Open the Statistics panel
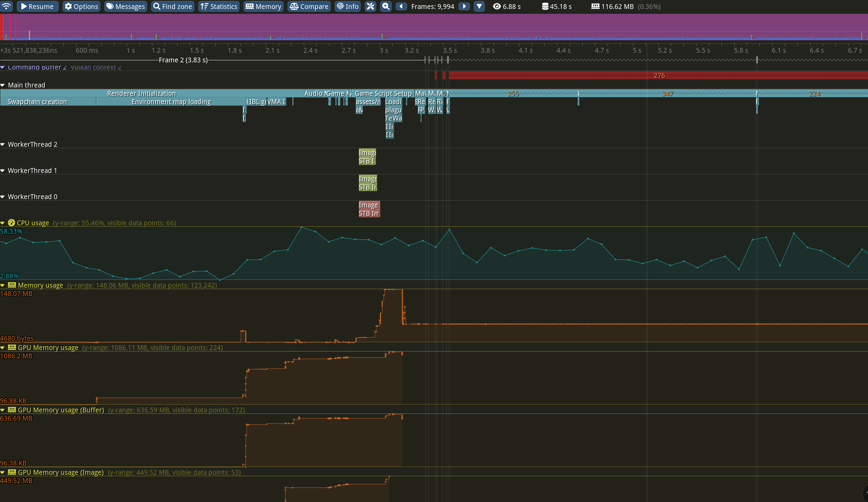Image resolution: width=868 pixels, height=502 pixels. [219, 6]
